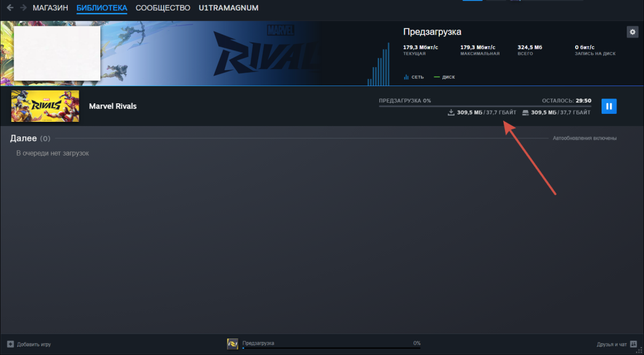Click the Предзагрузка header title
The width and height of the screenshot is (644, 355).
[x=432, y=31]
